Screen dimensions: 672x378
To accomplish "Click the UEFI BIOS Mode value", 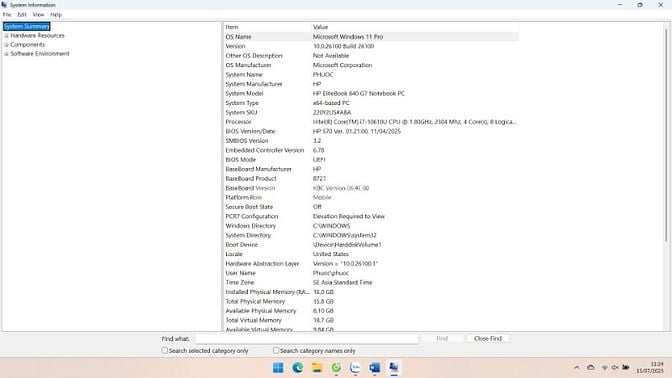I will tap(319, 159).
